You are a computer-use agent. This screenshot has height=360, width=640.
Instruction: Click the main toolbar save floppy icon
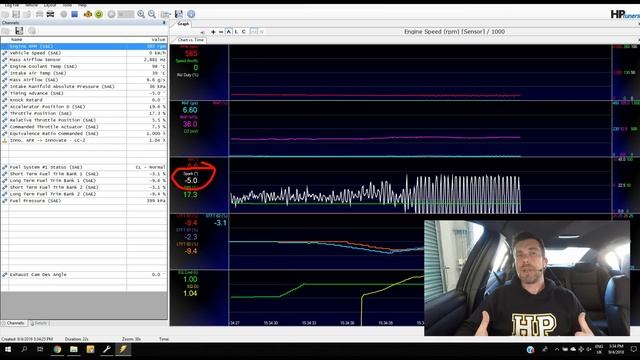point(179,14)
